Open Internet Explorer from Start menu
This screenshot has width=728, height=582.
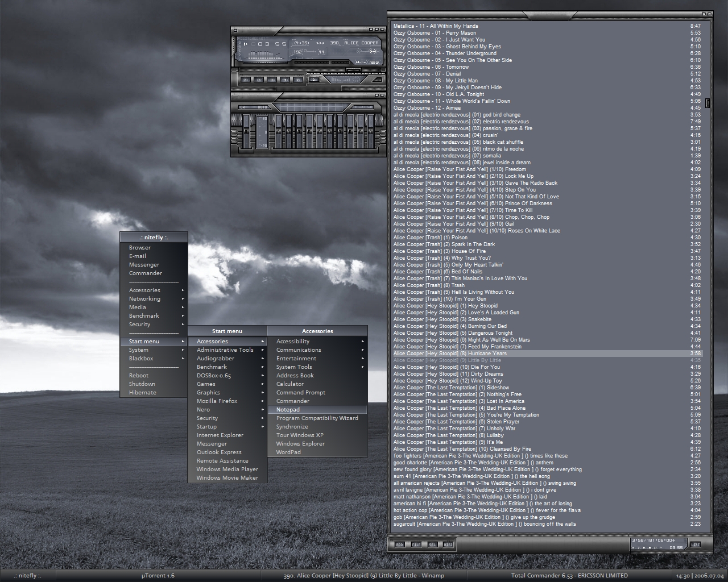click(x=227, y=435)
